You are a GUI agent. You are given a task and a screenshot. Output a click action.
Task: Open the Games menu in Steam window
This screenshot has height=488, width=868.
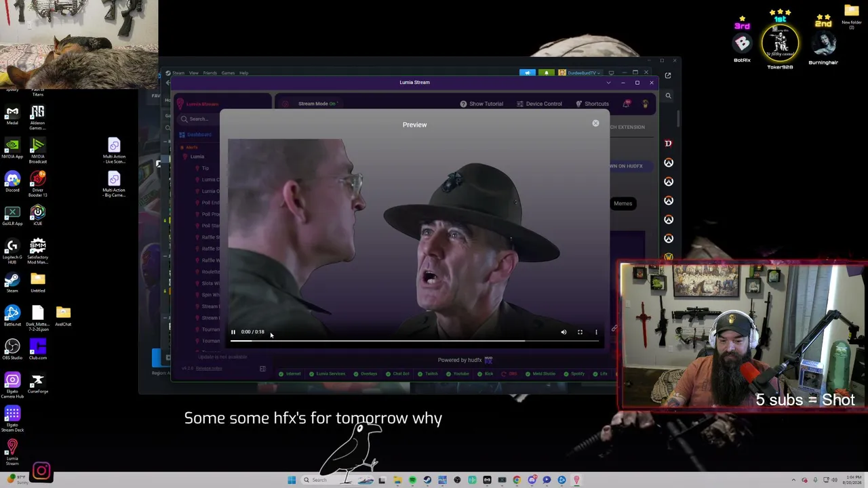tap(228, 73)
